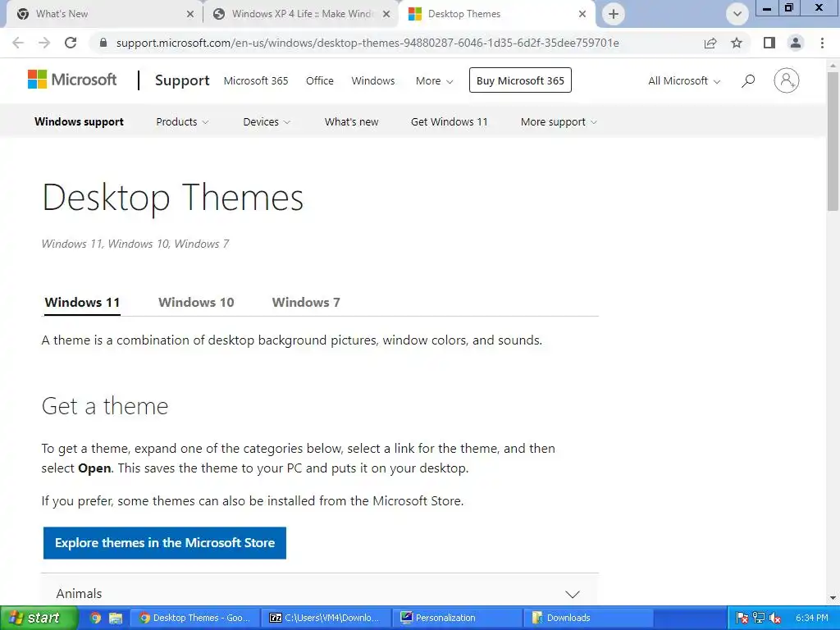Select the Windows 7 content tab
This screenshot has height=630, width=840.
[306, 302]
